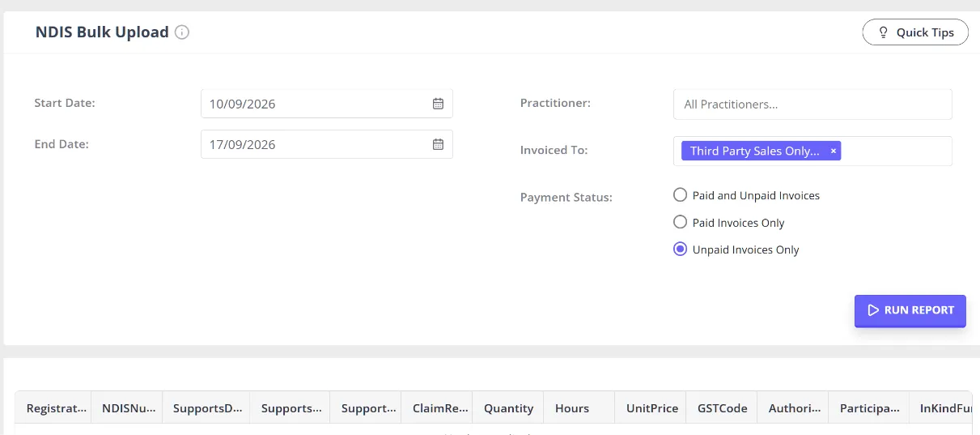This screenshot has height=435, width=980.
Task: Sort by the Support... column header
Action: click(x=367, y=408)
